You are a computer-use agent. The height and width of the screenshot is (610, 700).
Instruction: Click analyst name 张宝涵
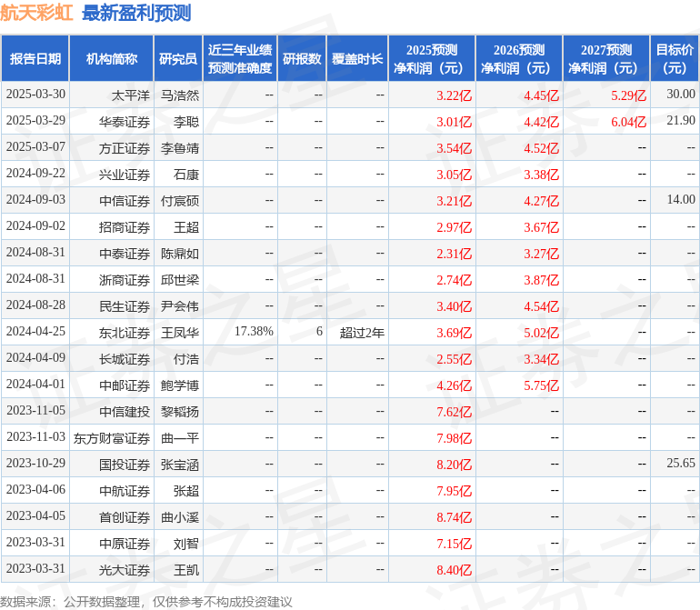click(180, 465)
